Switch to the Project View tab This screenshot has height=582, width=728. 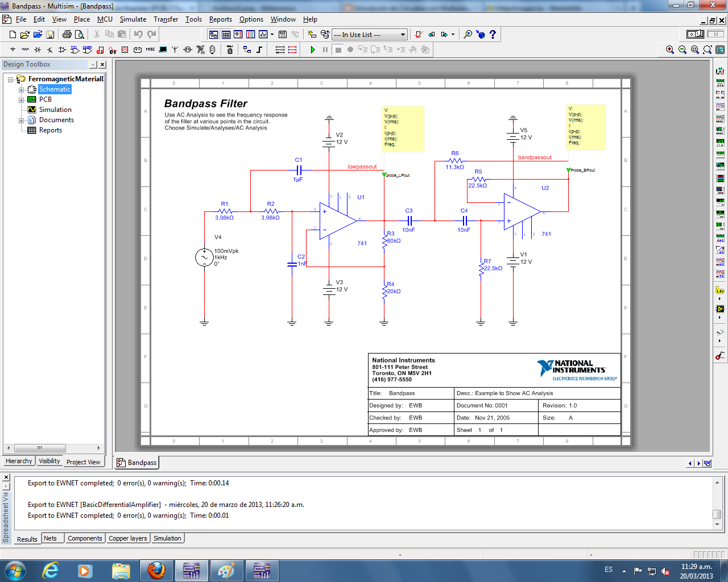(x=83, y=462)
